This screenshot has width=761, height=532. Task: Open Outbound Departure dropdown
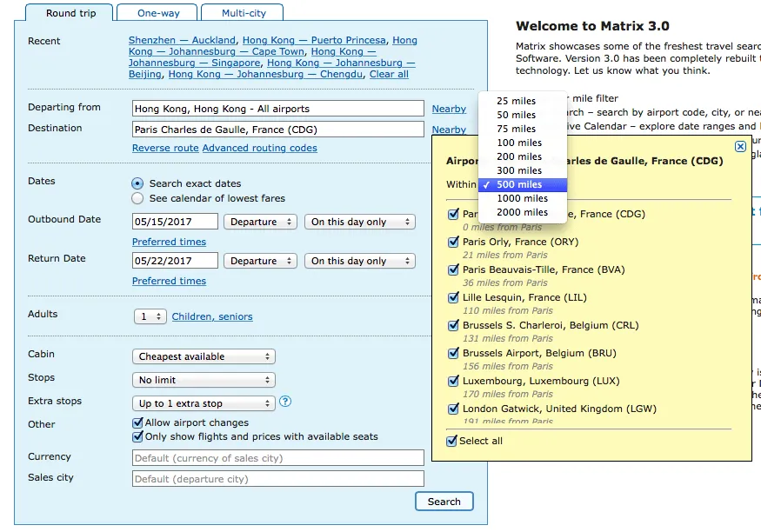click(260, 222)
